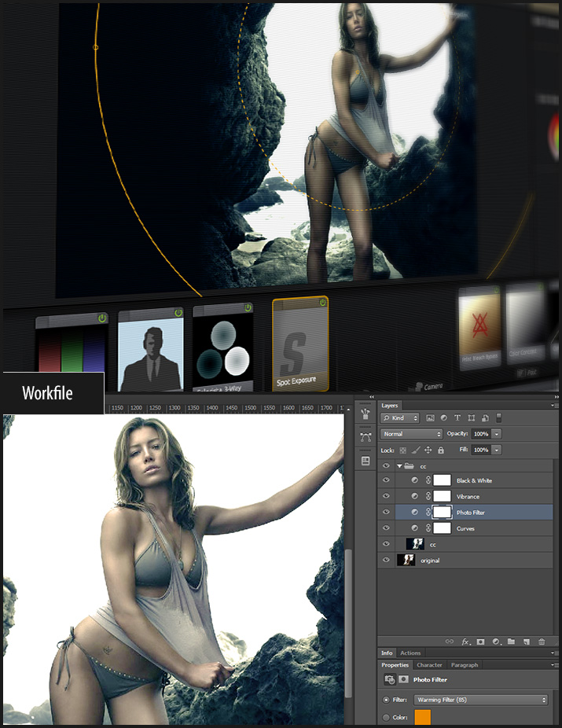This screenshot has height=728, width=562.
Task: Select the Color radio button
Action: click(x=385, y=717)
